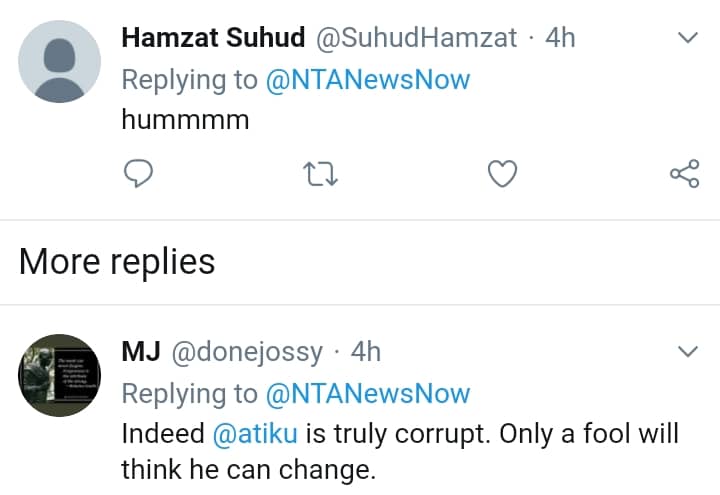The image size is (720, 495).
Task: Tap the More replies heading
Action: pos(117,262)
